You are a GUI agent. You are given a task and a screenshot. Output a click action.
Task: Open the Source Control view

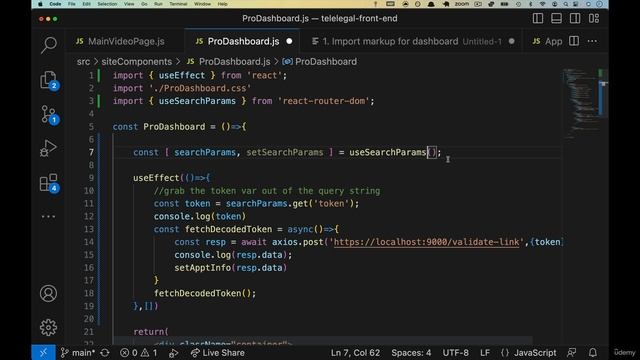(x=49, y=115)
